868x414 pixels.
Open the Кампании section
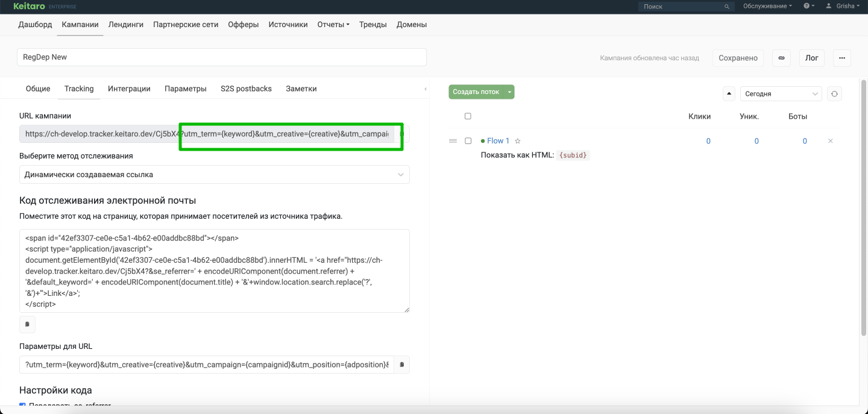click(80, 25)
